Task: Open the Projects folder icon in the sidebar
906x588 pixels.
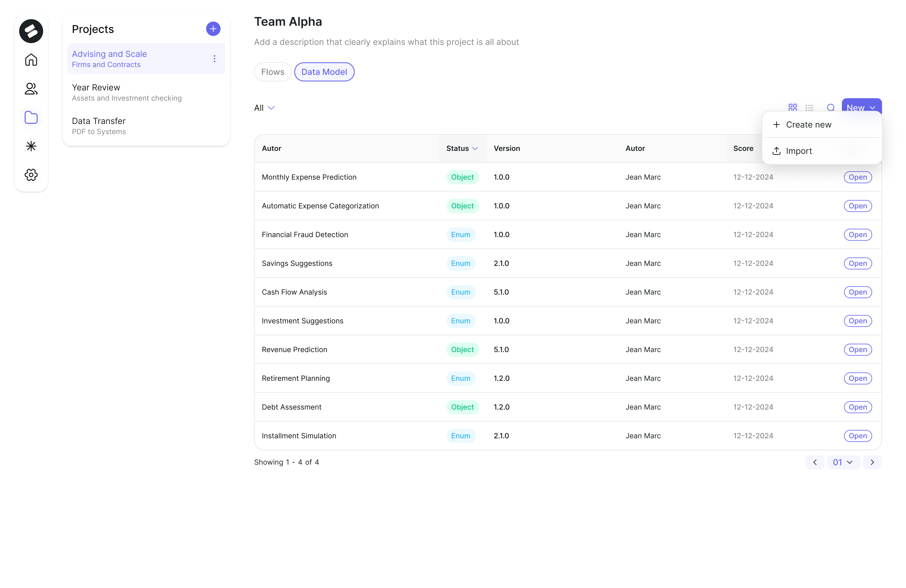Action: tap(31, 117)
